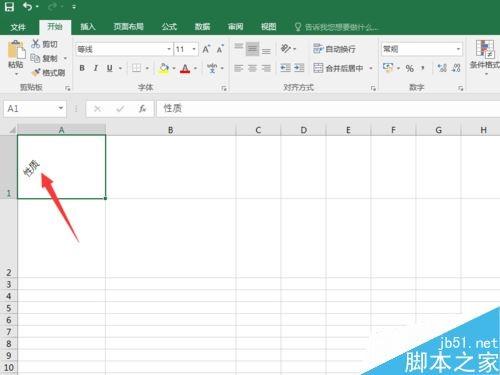Switch to the 视图 ribbon tab
The height and width of the screenshot is (375, 500).
[268, 27]
